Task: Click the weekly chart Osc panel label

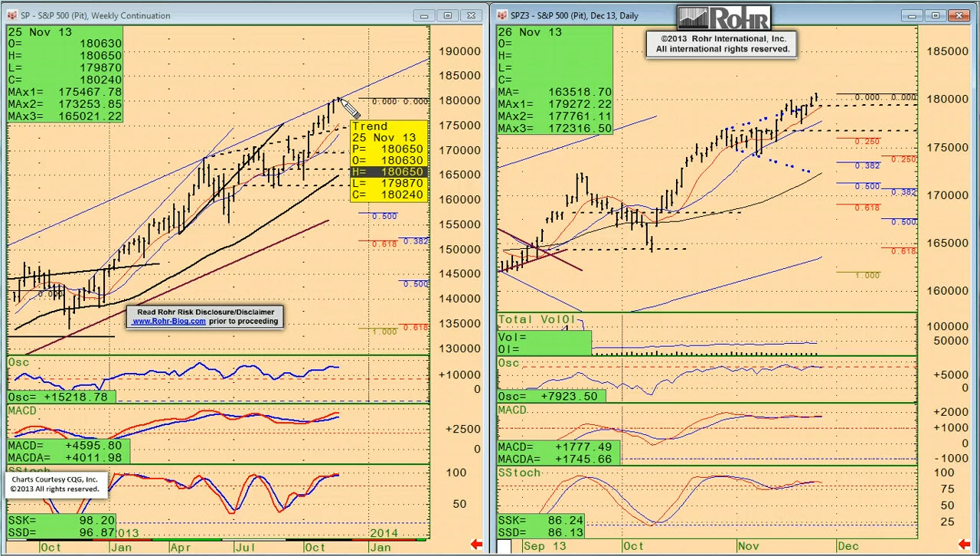Action: point(18,362)
